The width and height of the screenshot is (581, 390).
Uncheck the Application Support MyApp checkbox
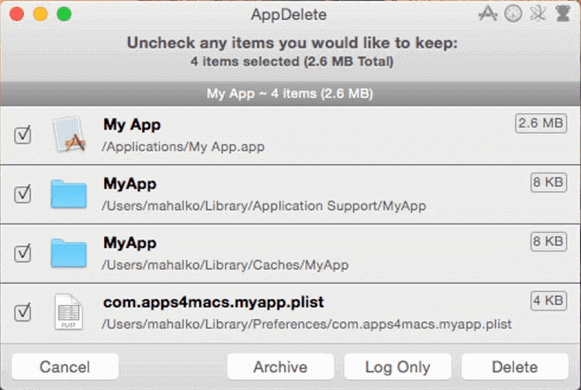(23, 194)
